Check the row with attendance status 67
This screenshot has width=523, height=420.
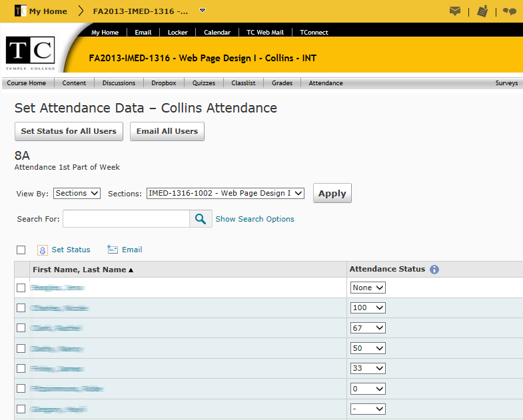(x=21, y=328)
